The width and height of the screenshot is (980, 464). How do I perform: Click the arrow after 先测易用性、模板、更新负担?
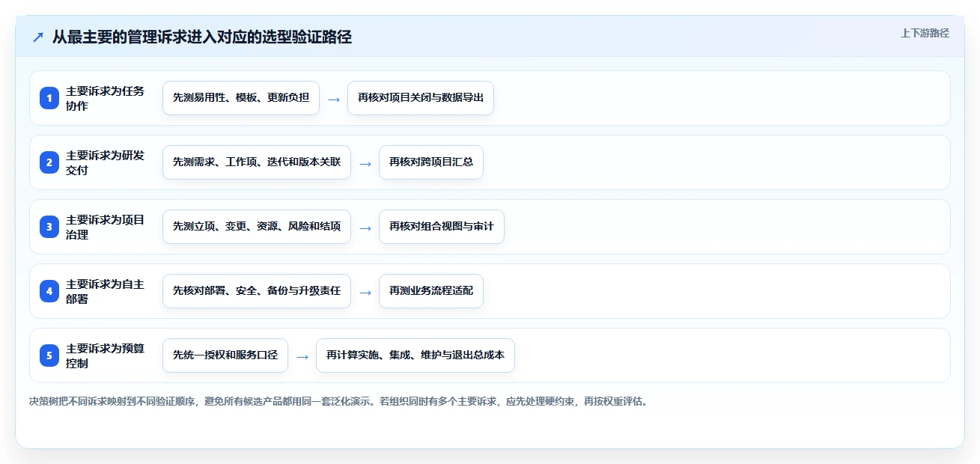click(x=334, y=99)
